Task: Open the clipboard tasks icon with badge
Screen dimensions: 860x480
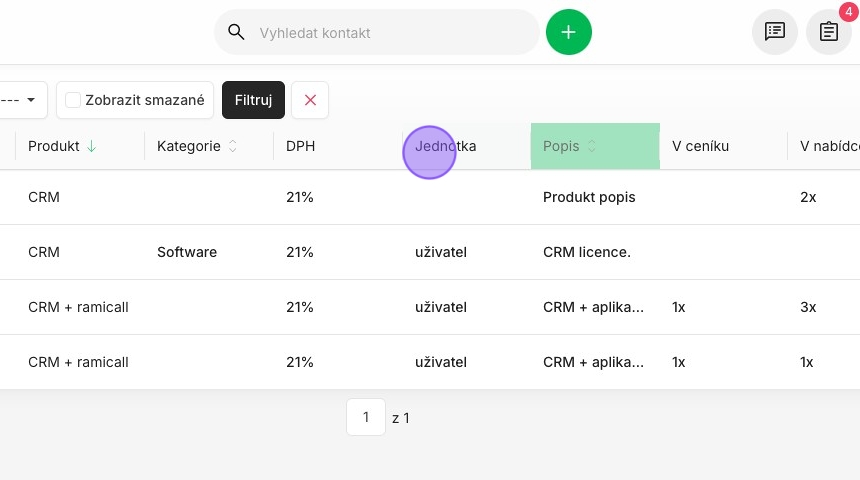Action: tap(828, 32)
